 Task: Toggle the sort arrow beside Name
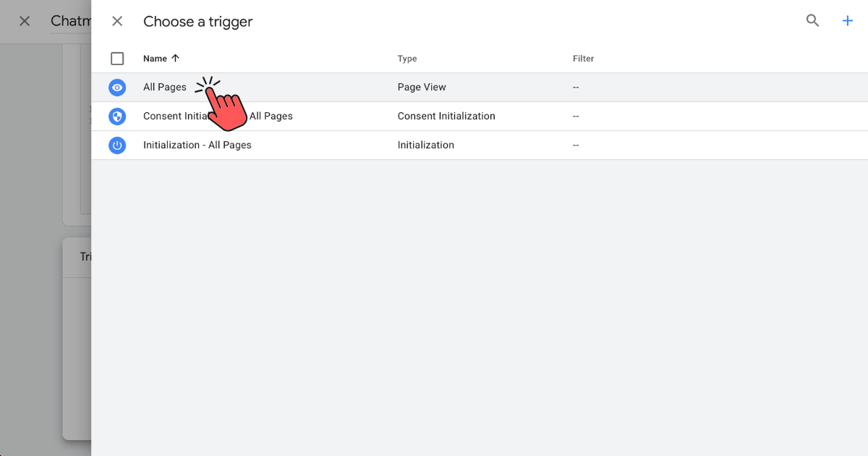click(x=175, y=59)
